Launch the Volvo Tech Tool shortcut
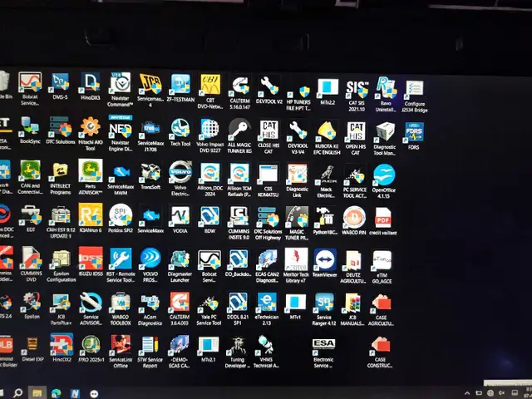Screen dimensions: 532x399 [180, 128]
